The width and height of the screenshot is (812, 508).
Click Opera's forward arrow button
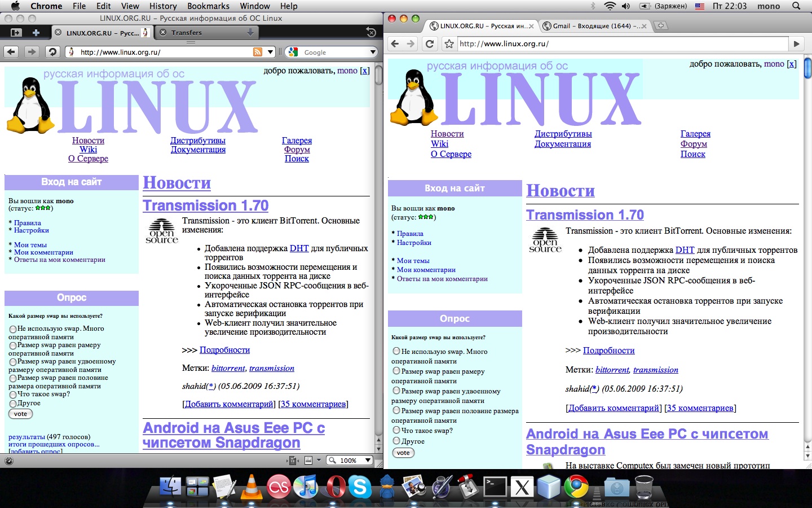click(x=32, y=52)
